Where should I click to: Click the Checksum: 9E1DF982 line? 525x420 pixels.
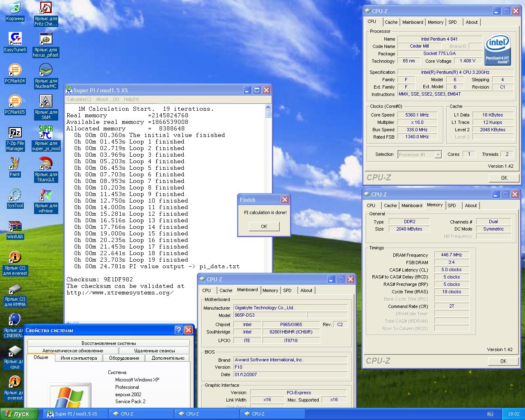pos(100,279)
